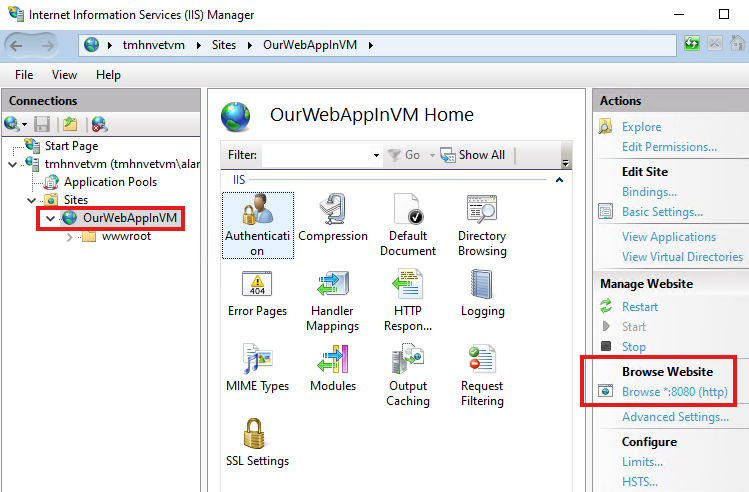Open the Help menu
This screenshot has height=492, width=749.
coord(108,75)
